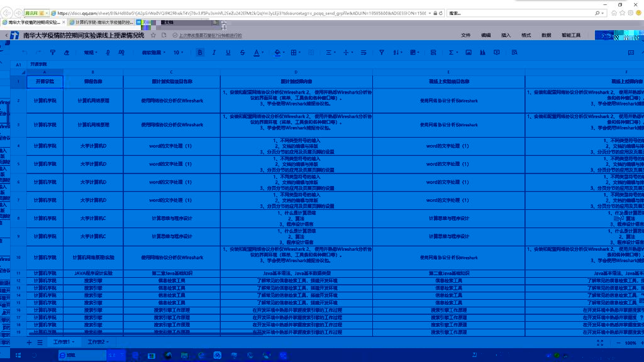
Task: Insert an image via the picture icon
Action: [x=469, y=53]
